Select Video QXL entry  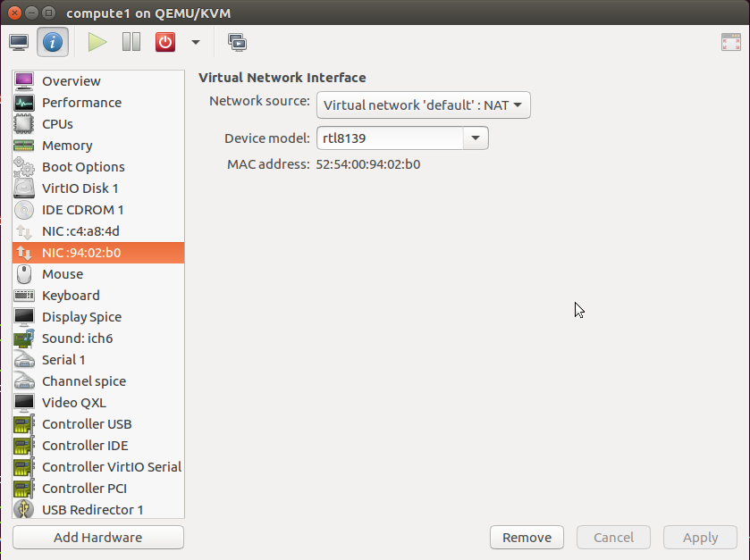pos(98,403)
